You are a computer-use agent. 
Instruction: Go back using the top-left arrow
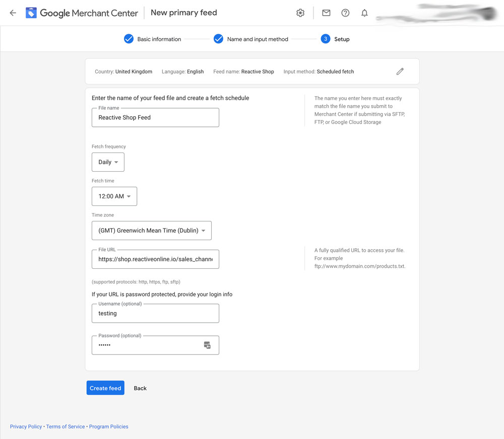[x=13, y=13]
